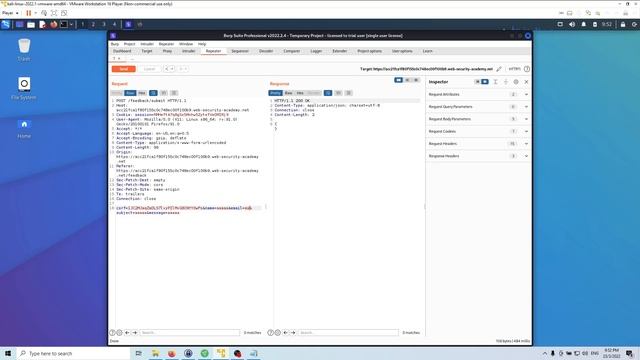This screenshot has height=360, width=640.
Task: Switch to the Proxy tab
Action: 167,51
